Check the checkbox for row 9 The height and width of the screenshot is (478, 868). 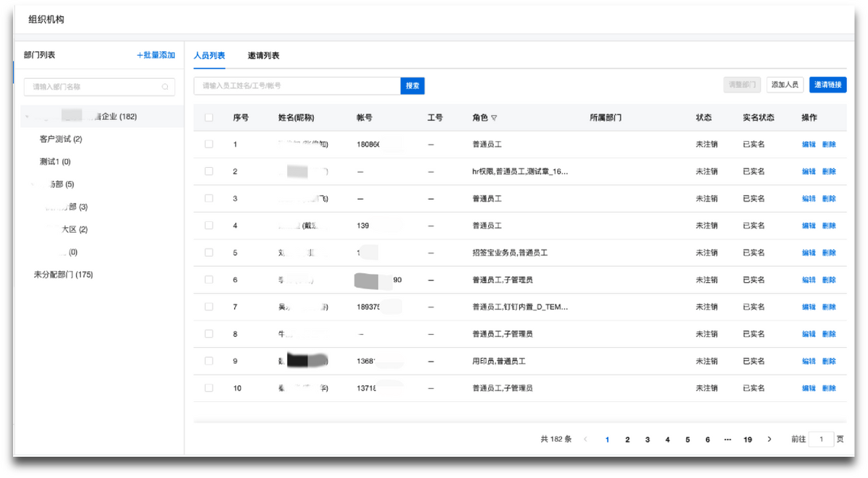tap(209, 361)
